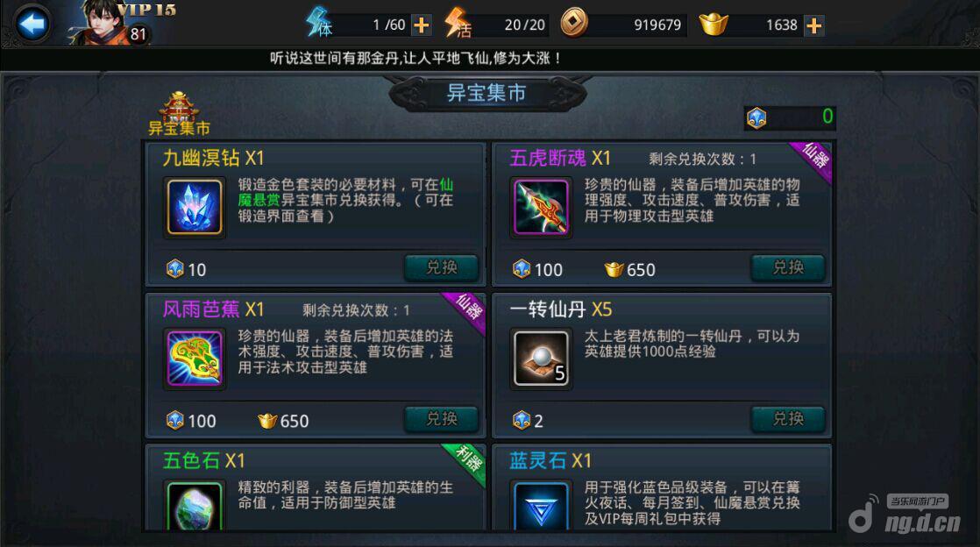
Task: Exchange 五虎断魂 with the 兑换 button
Action: 787,267
